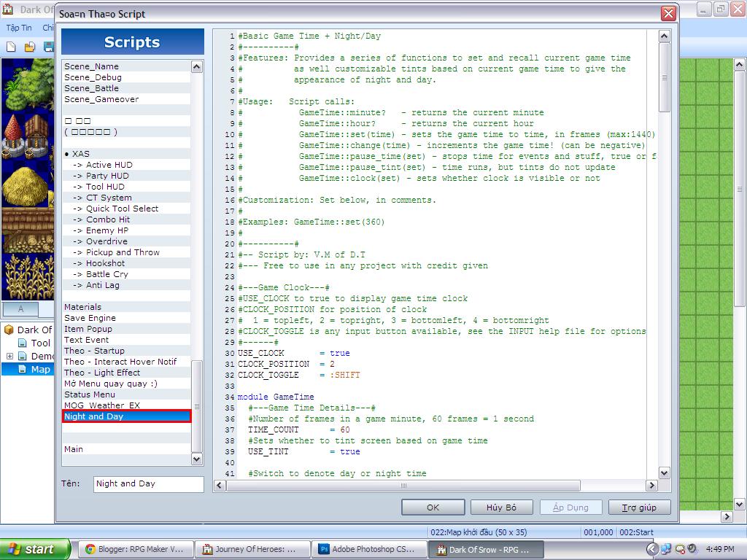Click the Dark Of project box icon
This screenshot has height=560, width=747.
(x=9, y=330)
